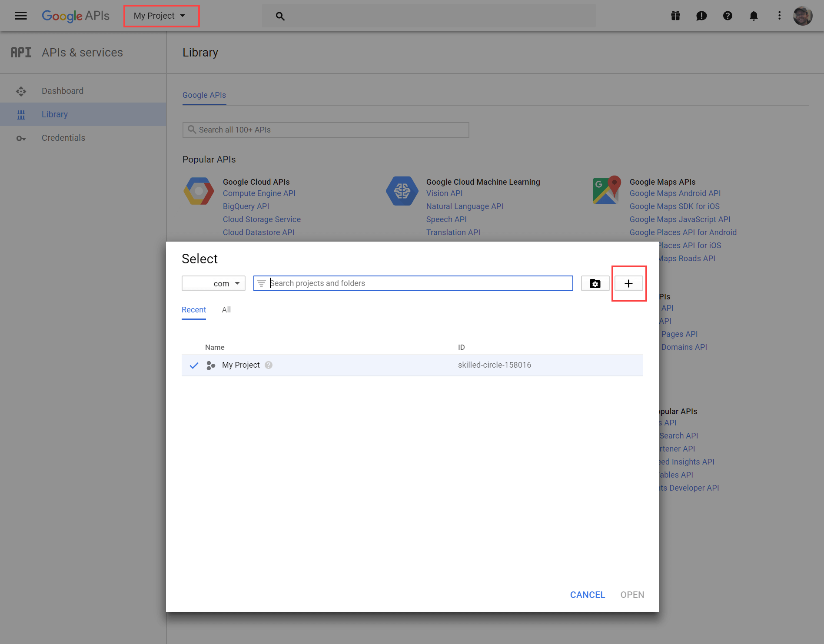Click the Credentials key icon
Viewport: 824px width, 644px height.
[21, 139]
